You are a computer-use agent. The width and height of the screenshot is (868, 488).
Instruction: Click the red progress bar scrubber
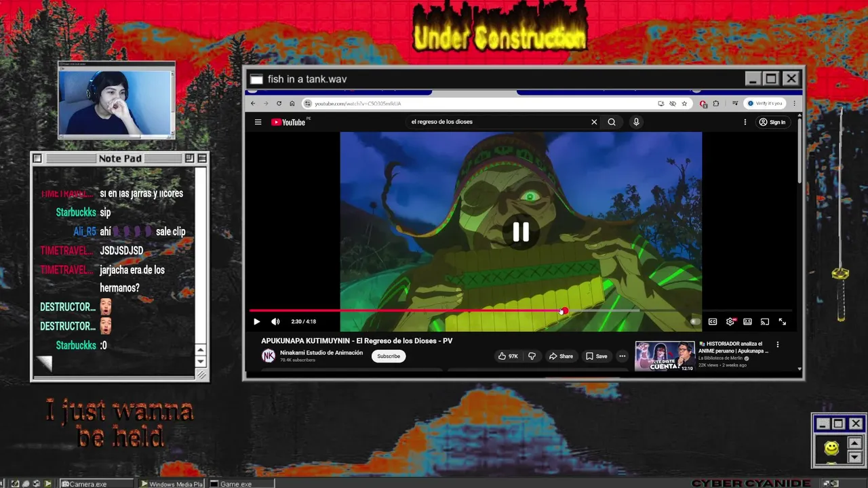pyautogui.click(x=564, y=311)
